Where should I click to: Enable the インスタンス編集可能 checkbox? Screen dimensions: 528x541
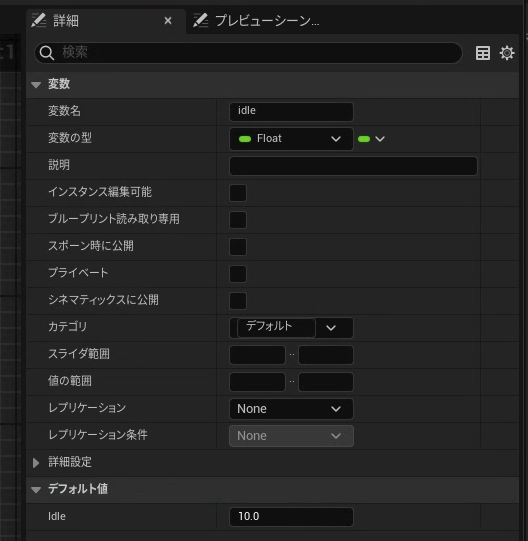click(238, 193)
